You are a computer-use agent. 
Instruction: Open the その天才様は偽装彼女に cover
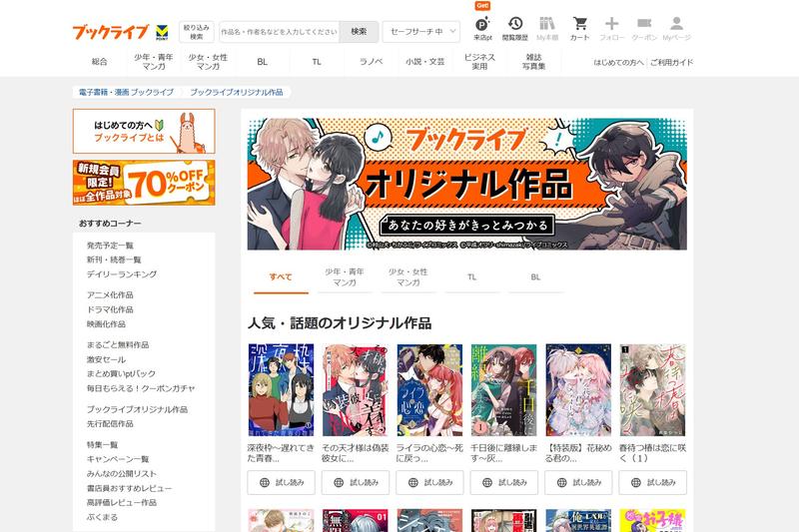coord(356,390)
